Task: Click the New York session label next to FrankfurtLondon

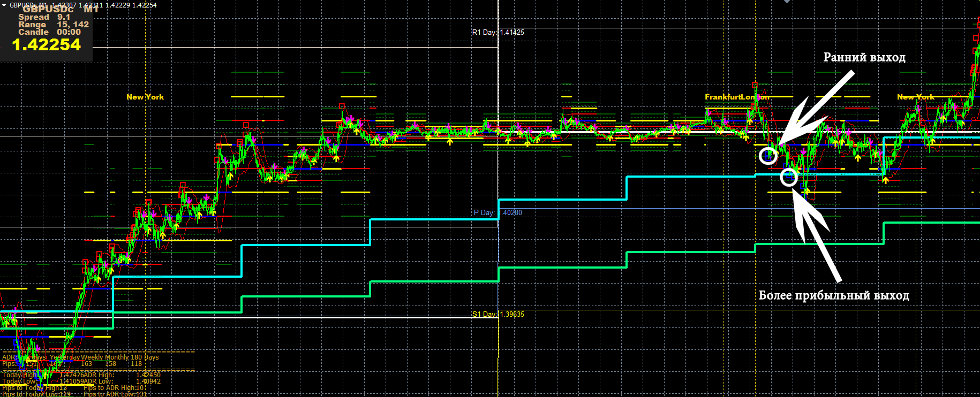Action: pyautogui.click(x=916, y=97)
